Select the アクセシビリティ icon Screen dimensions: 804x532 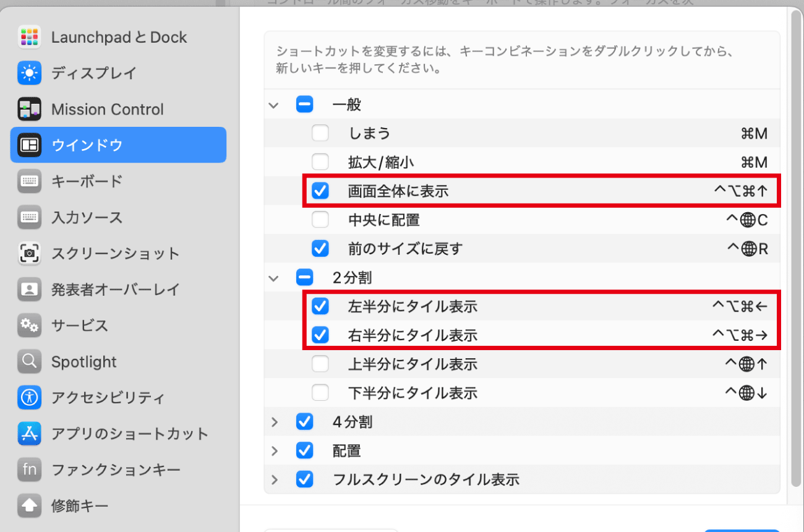coord(29,397)
